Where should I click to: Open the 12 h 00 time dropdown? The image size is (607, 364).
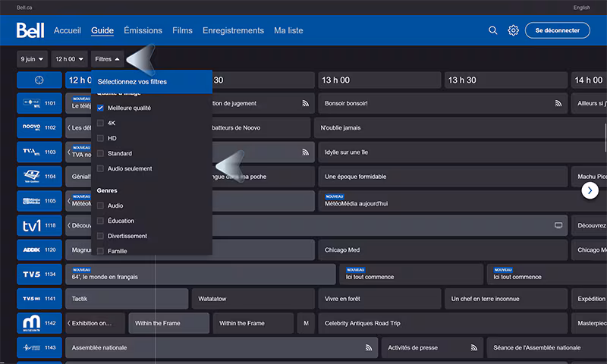pos(69,59)
